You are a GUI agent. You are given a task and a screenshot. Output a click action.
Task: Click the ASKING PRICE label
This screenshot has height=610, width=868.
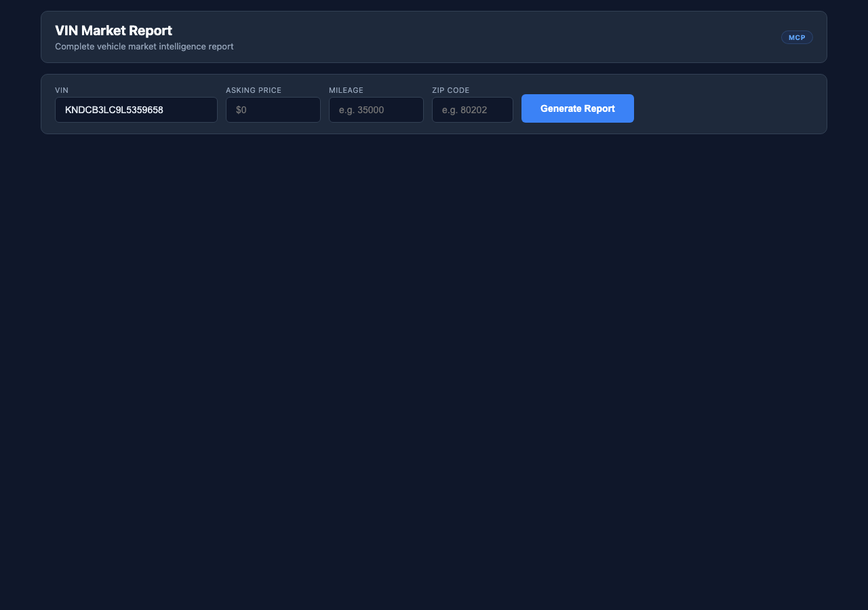(x=253, y=89)
